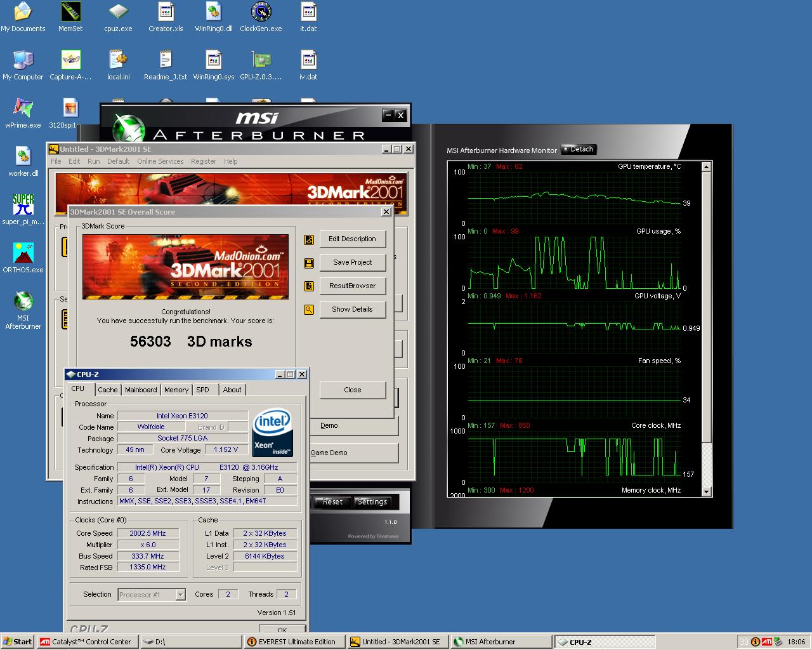Screen dimensions: 812x650
Task: Open local.ini file icon
Action: coord(118,65)
